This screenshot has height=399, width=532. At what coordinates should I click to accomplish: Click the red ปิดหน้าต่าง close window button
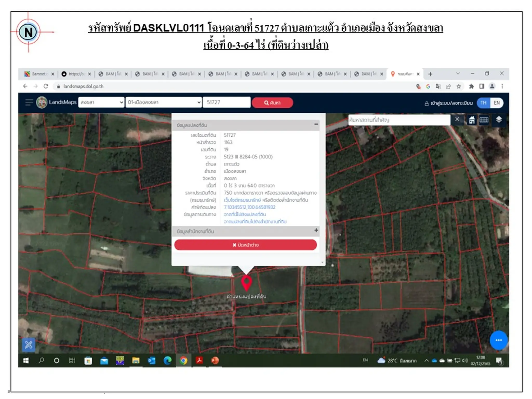(245, 245)
